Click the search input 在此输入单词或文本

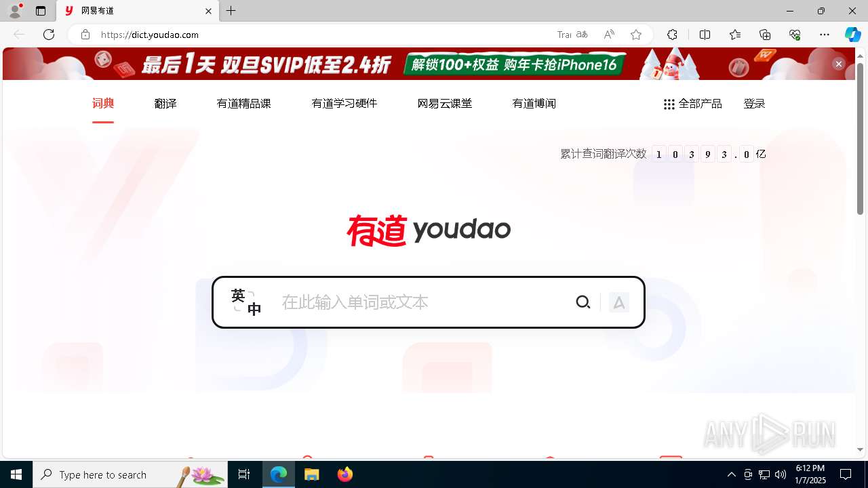420,302
